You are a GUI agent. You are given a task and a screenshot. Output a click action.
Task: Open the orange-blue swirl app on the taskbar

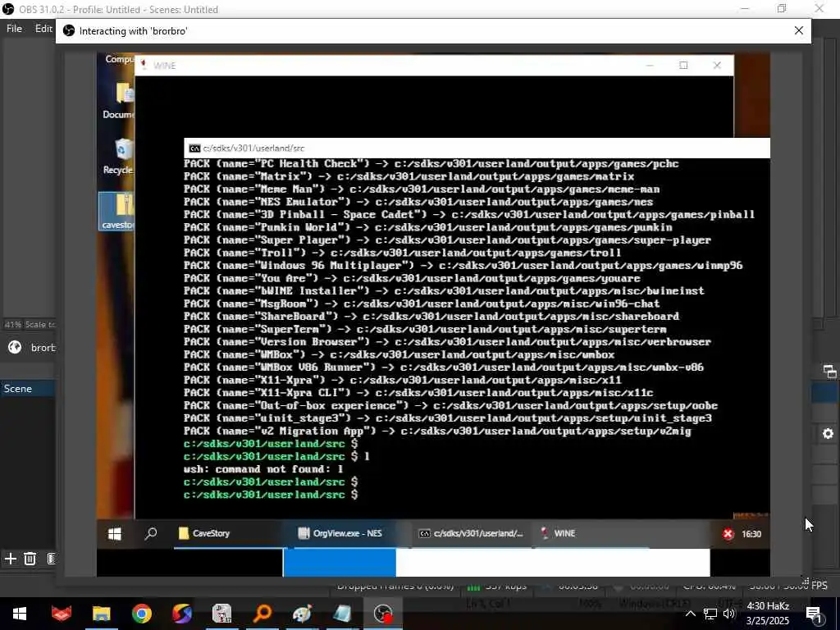pos(181,614)
